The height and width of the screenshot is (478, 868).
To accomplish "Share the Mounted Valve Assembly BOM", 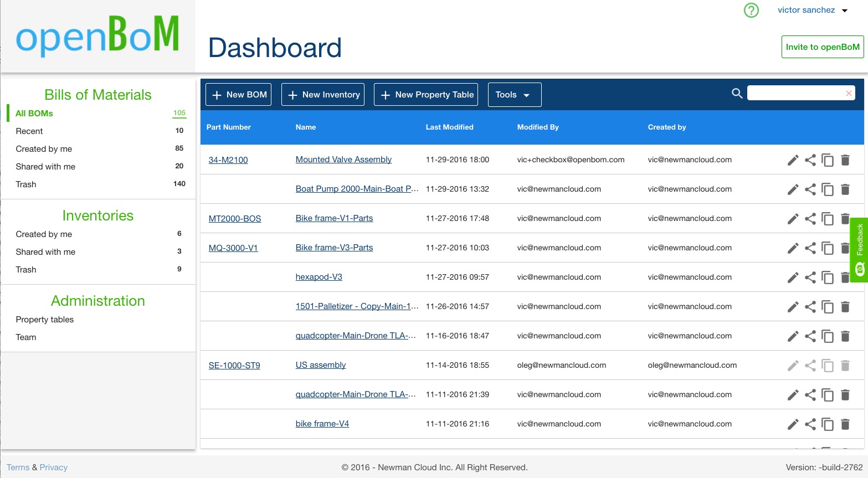I will (810, 160).
